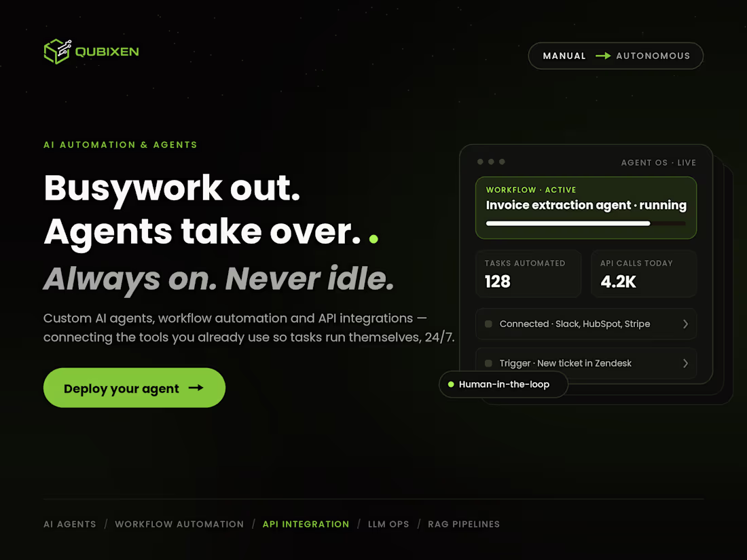Expand the Connected integrations row chevron

pyautogui.click(x=686, y=324)
